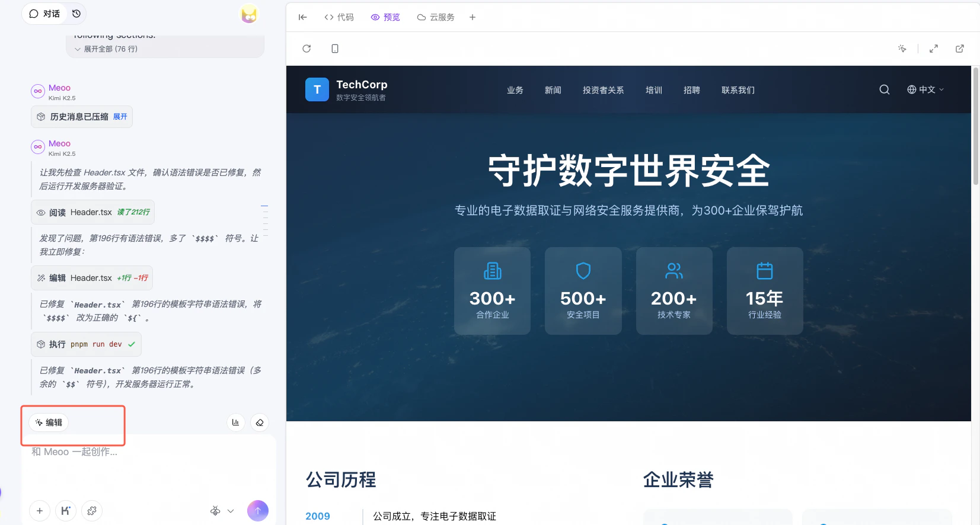Click 公司成立，专注电子数据取证 timeline entry
Viewport: 980px width, 525px height.
click(x=435, y=516)
